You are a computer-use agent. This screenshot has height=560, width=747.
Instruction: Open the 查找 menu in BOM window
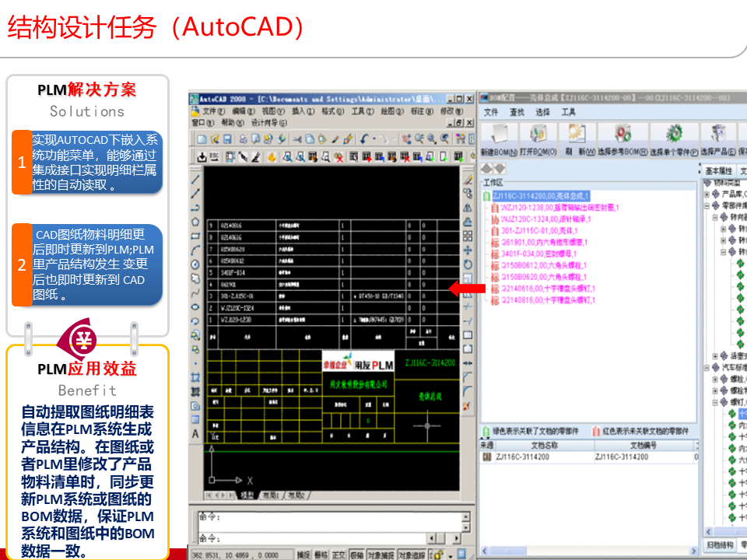(517, 112)
